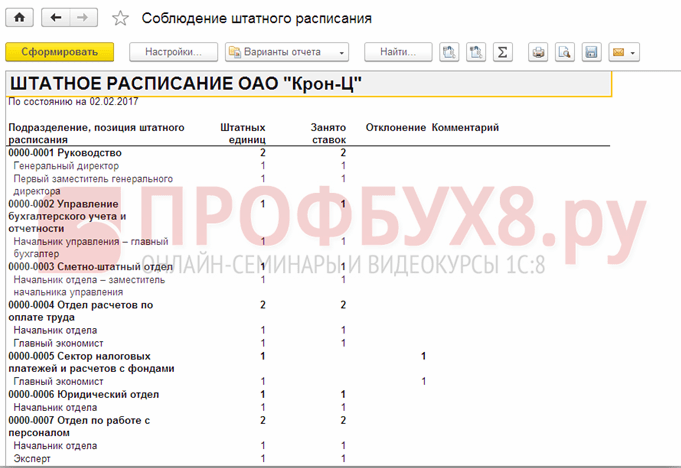
Task: Click column header Штатных единиц
Action: click(x=242, y=134)
